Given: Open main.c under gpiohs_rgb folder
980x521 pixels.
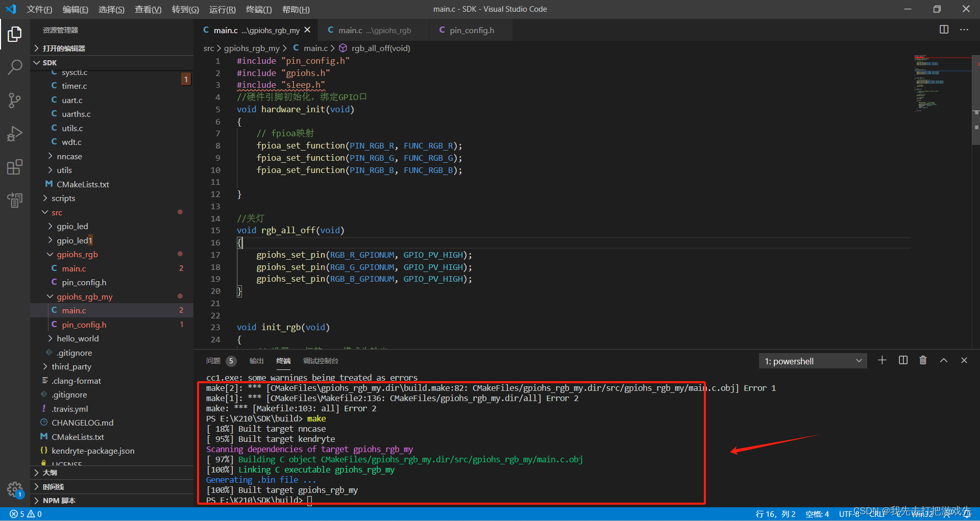Looking at the screenshot, I should point(112,268).
